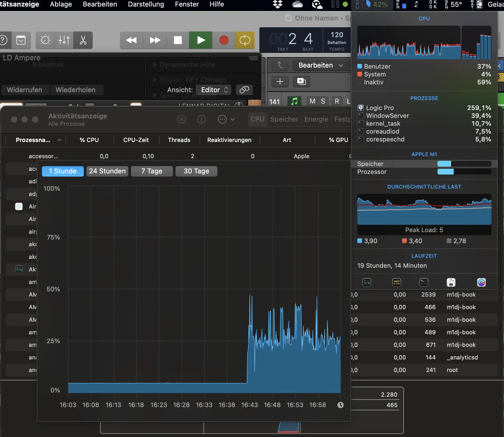This screenshot has height=437, width=504.
Task: Toggle the S solo button on track
Action: coord(323,101)
